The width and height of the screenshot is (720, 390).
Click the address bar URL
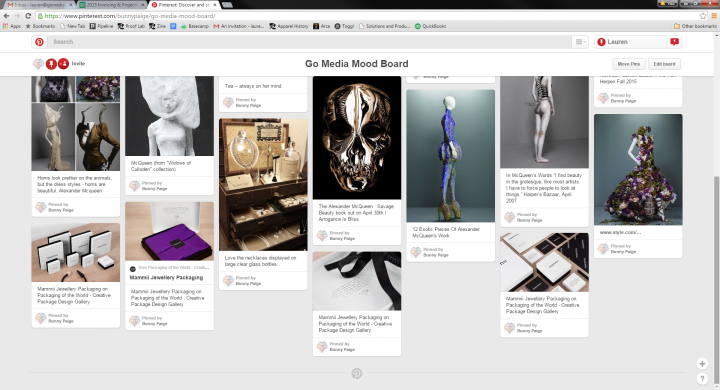click(x=130, y=16)
